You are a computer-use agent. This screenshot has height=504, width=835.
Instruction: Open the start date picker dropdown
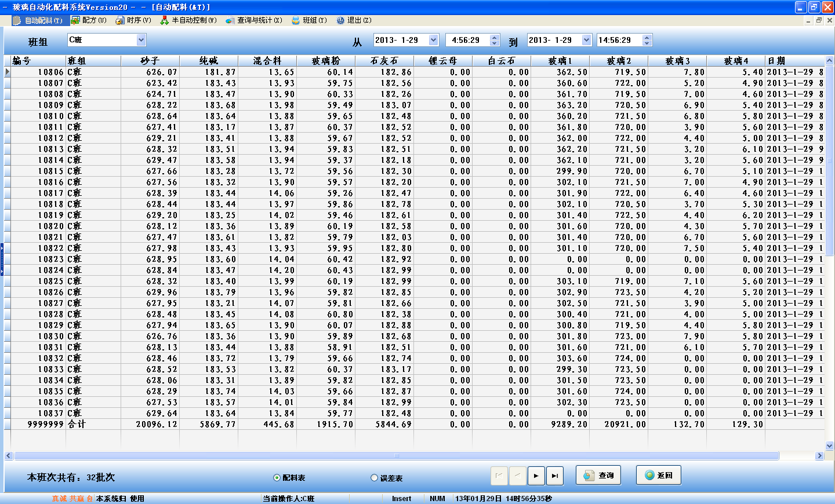(x=433, y=40)
